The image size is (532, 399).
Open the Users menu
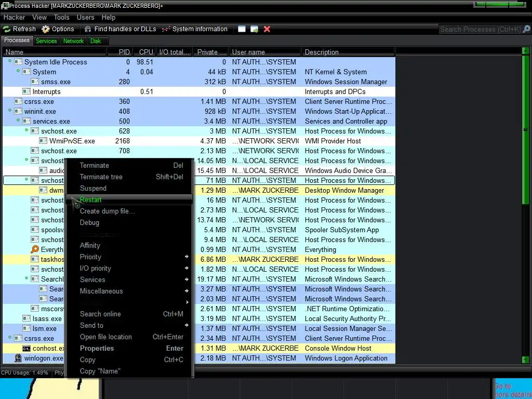[x=85, y=17]
